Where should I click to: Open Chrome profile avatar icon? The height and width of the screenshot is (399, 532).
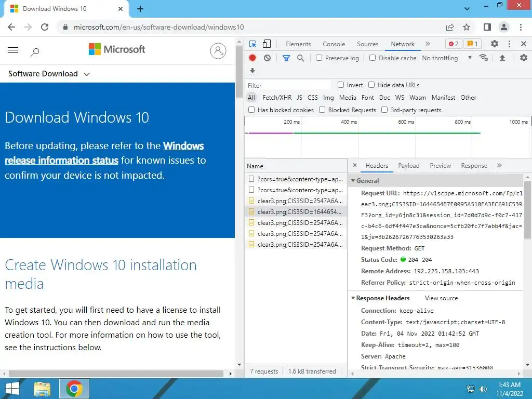(x=504, y=27)
